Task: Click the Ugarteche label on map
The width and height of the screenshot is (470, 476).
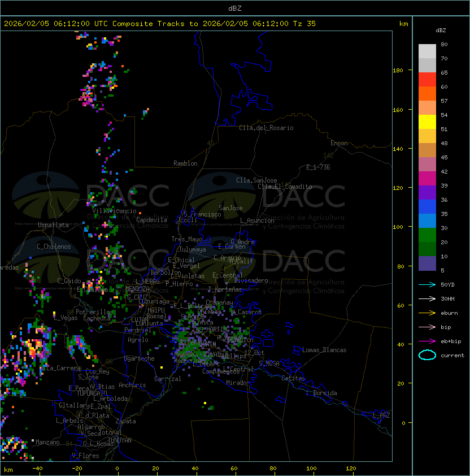Action: point(140,358)
